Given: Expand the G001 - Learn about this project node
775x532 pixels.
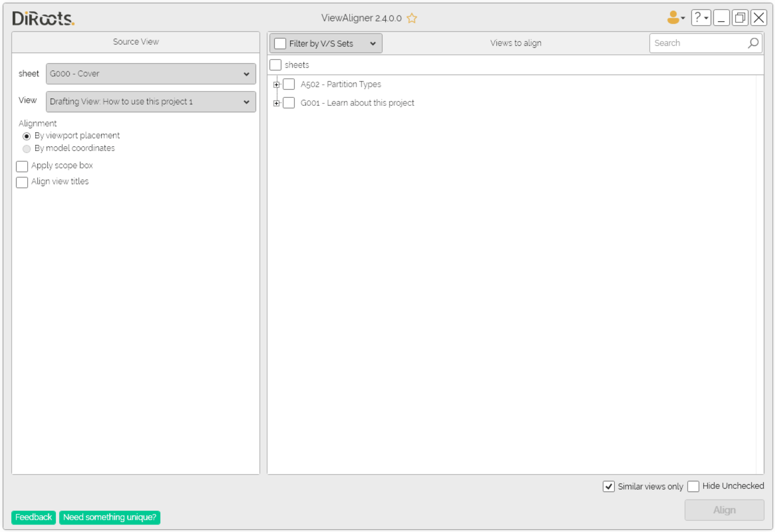Looking at the screenshot, I should pyautogui.click(x=276, y=103).
